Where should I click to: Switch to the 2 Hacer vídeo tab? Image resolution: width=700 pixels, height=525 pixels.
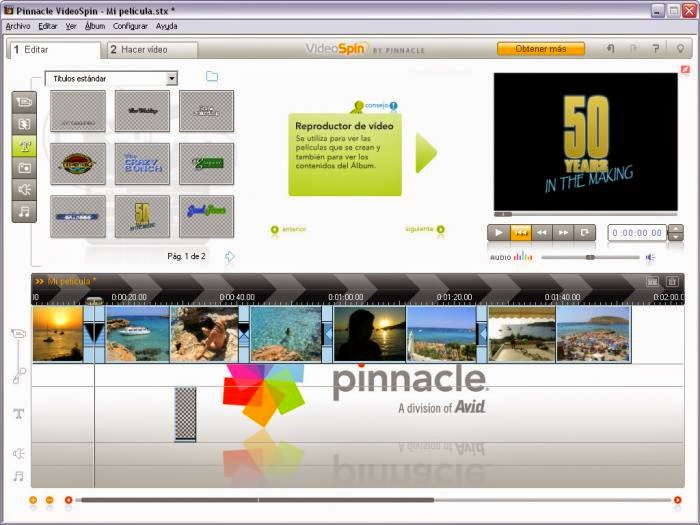click(x=152, y=50)
